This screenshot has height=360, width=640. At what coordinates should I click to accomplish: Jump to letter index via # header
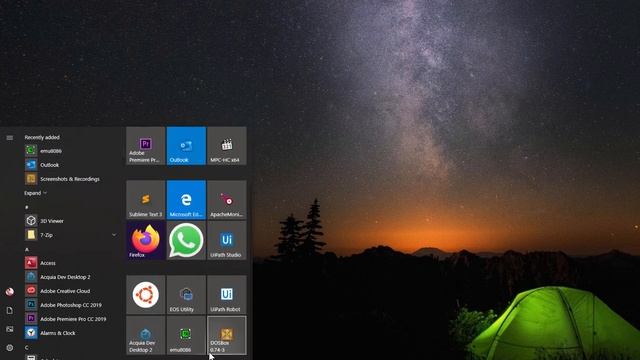coord(27,207)
